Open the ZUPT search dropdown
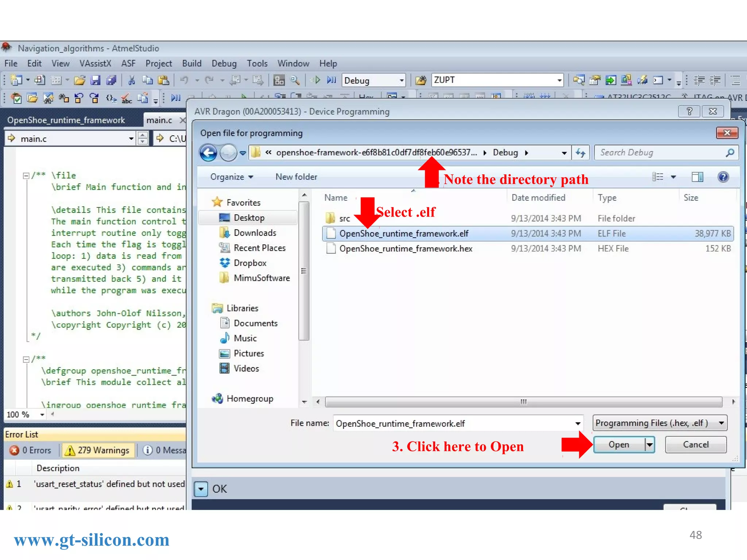 559,80
